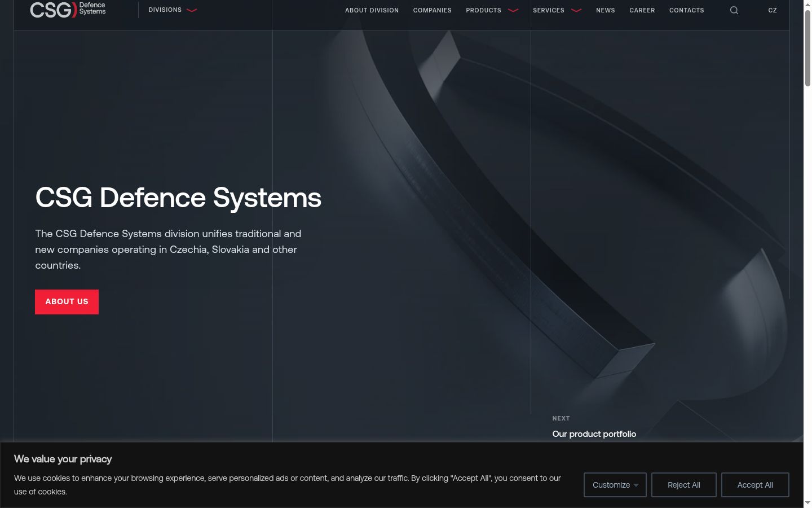Open the search magnifier icon
This screenshot has width=812, height=508.
734,10
